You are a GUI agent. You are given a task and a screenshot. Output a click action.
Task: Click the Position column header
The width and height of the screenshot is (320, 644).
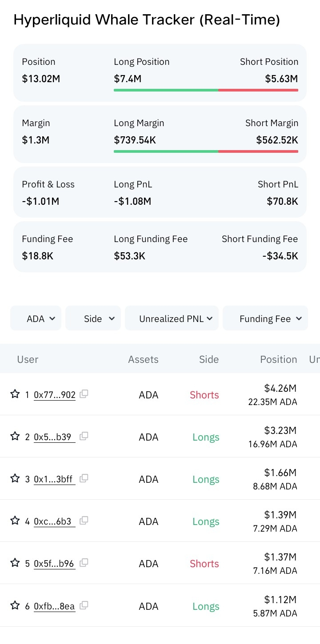(x=279, y=359)
